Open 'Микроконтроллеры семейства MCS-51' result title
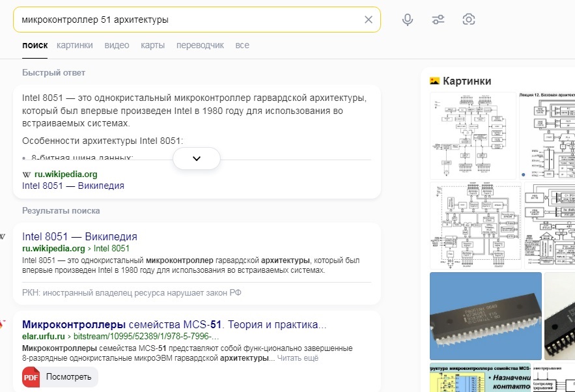This screenshot has height=392, width=575. pos(174,324)
